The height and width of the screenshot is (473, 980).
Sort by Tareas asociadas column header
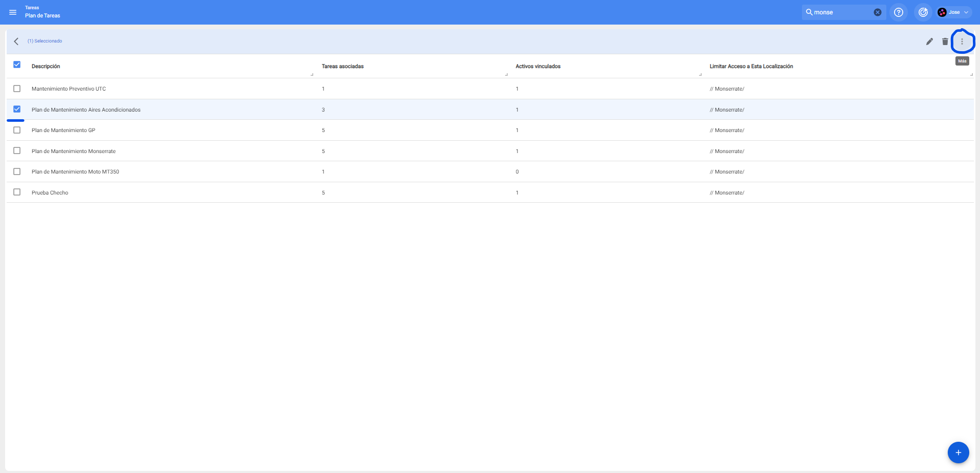coord(342,67)
